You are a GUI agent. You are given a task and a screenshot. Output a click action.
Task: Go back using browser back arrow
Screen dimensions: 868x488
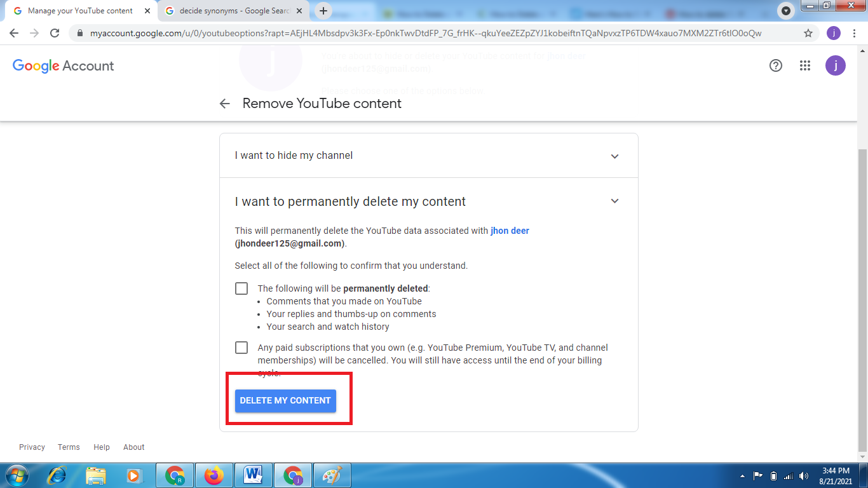click(14, 33)
